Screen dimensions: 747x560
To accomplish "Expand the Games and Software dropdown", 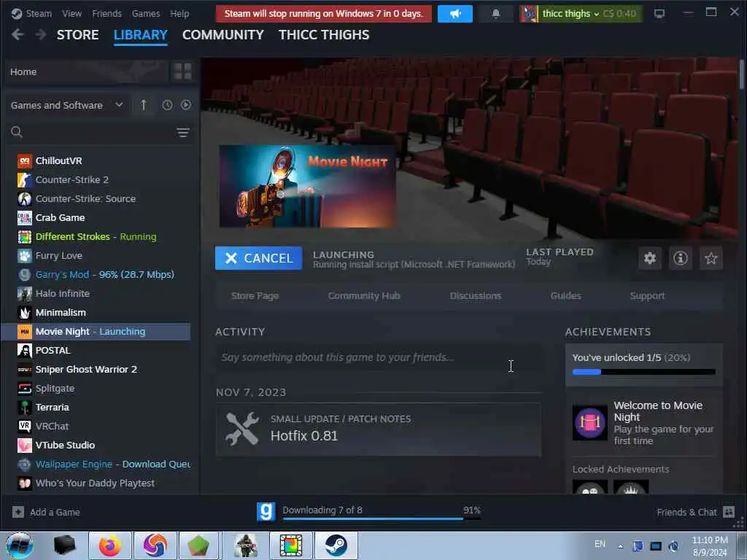I will click(x=66, y=105).
